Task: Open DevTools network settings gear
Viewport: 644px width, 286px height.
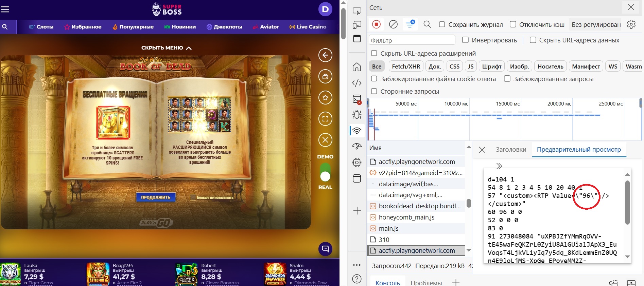Action: [631, 24]
